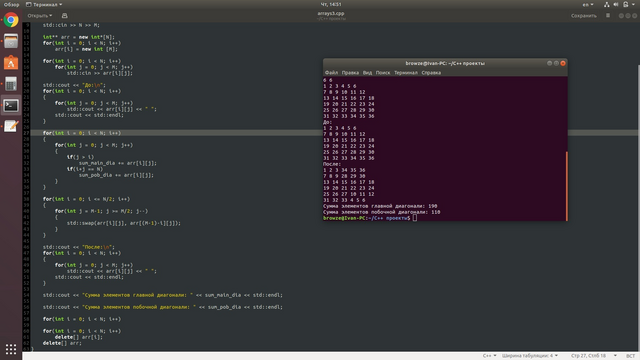The image size is (640, 360).
Task: Open the Calculator app in dock
Action: 11,84
